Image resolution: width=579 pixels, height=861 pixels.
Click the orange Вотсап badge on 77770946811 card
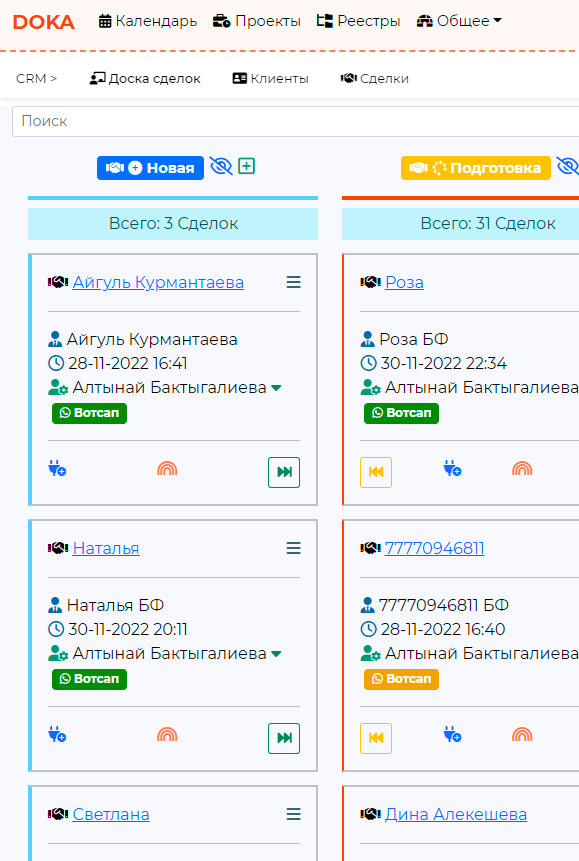[401, 679]
